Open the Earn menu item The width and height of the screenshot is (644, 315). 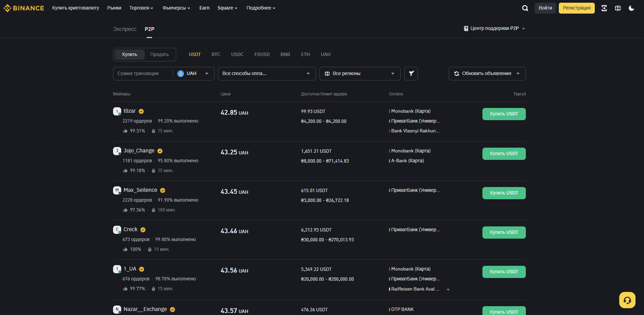pyautogui.click(x=204, y=8)
